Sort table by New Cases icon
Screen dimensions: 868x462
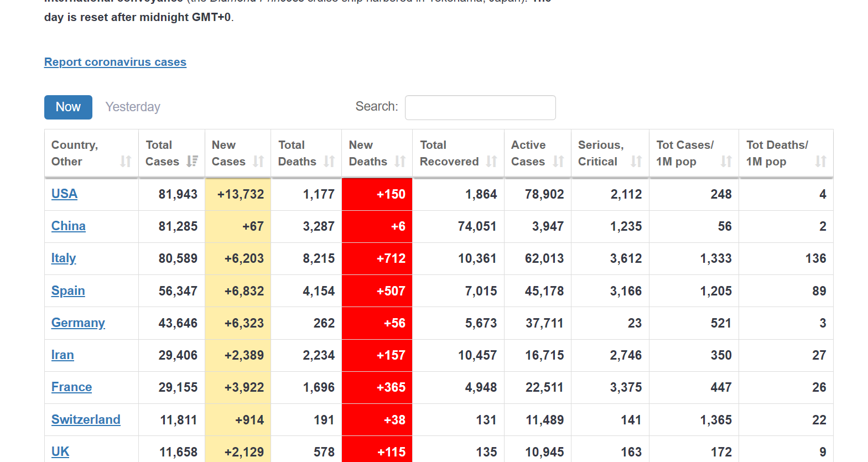point(258,161)
